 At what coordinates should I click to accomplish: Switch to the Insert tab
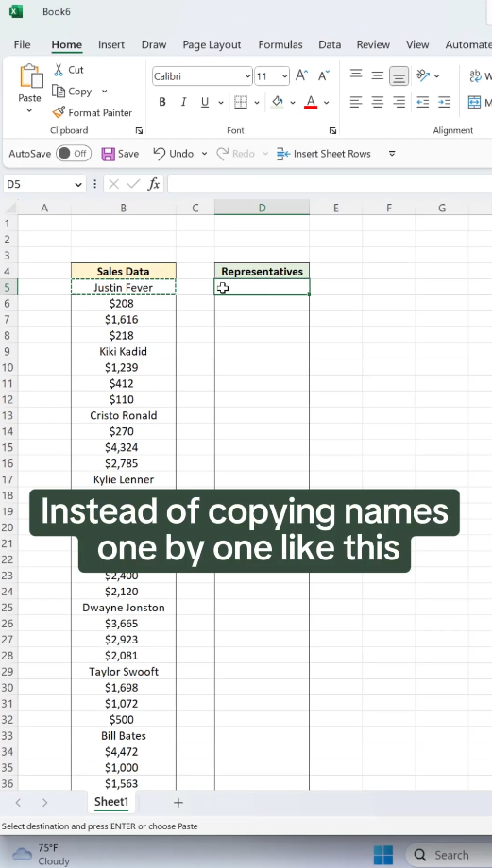coord(111,45)
